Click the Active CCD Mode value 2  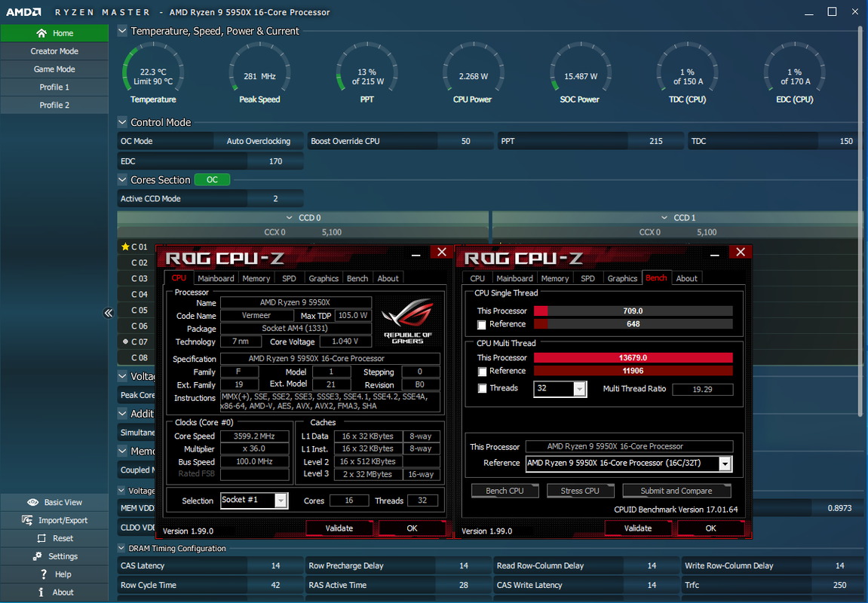pos(275,198)
